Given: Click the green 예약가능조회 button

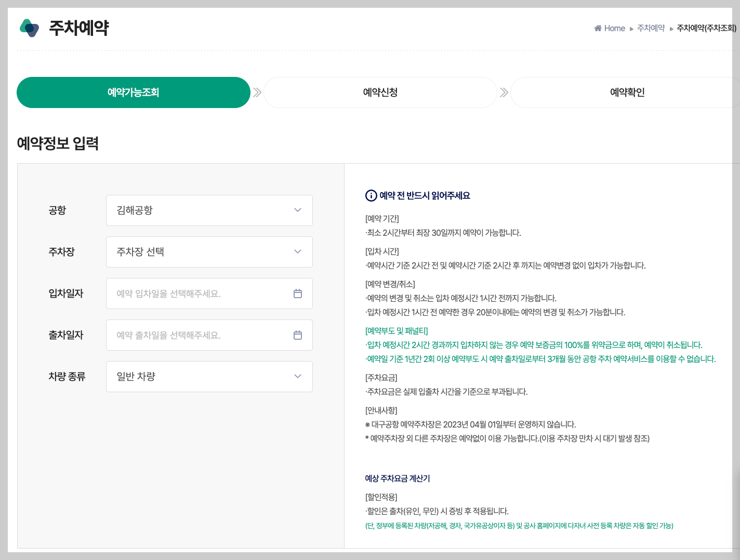Looking at the screenshot, I should (x=133, y=92).
